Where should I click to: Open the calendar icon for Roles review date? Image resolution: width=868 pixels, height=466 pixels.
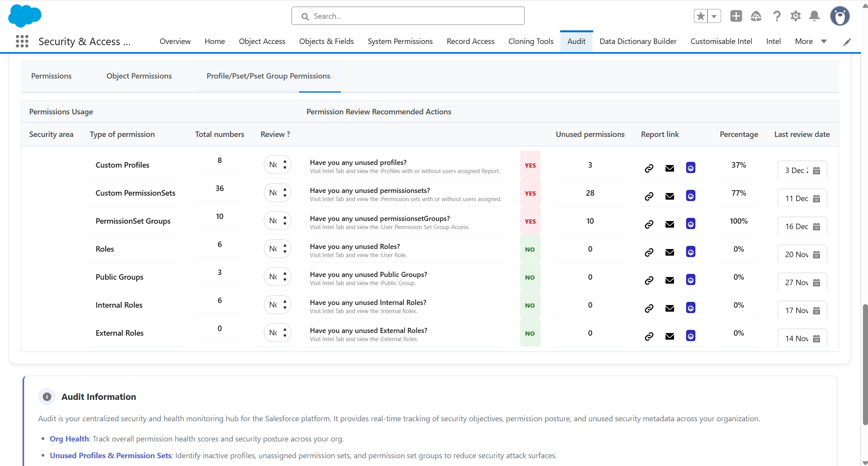click(817, 254)
